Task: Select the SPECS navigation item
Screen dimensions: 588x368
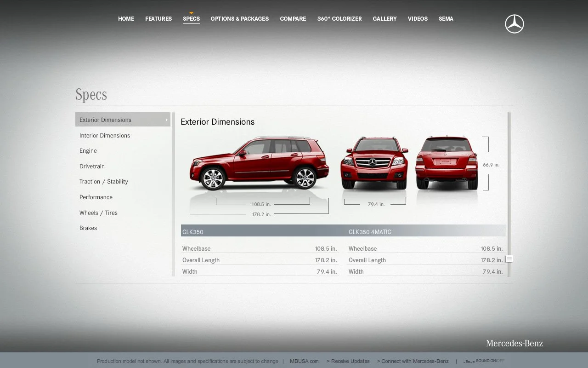Action: click(x=191, y=19)
